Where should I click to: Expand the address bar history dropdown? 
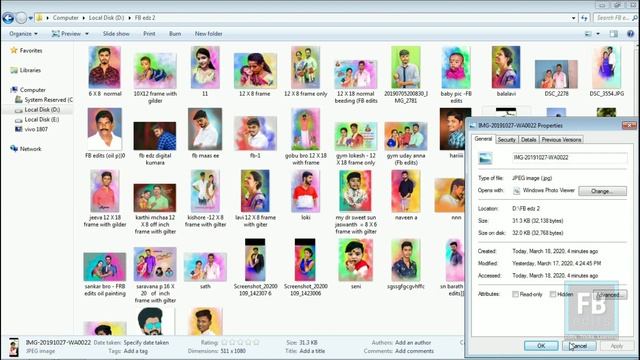(x=573, y=18)
